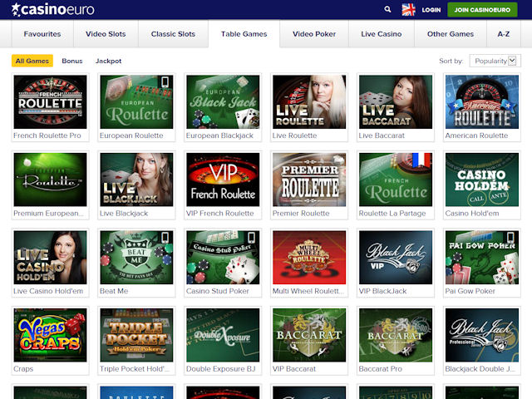The image size is (532, 399).
Task: Select the All Games filter
Action: (x=32, y=61)
